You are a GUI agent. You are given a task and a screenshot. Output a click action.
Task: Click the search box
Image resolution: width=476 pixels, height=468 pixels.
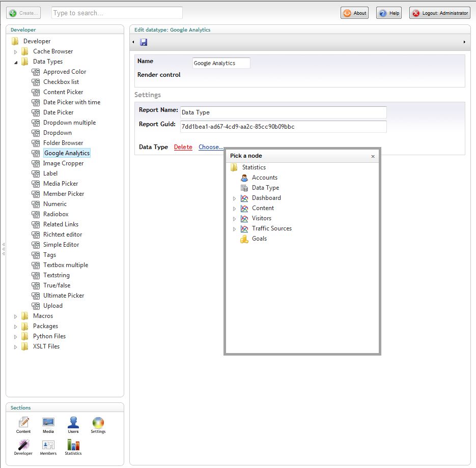[117, 13]
